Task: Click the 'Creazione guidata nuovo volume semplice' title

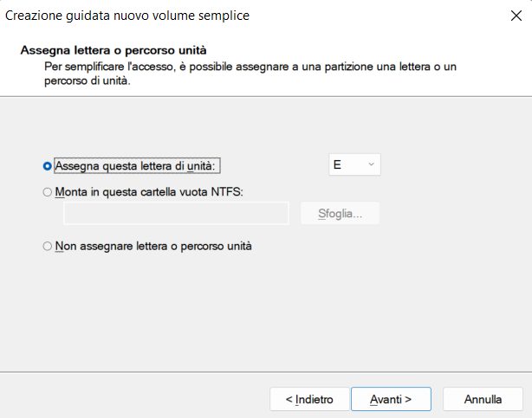Action: 127,16
